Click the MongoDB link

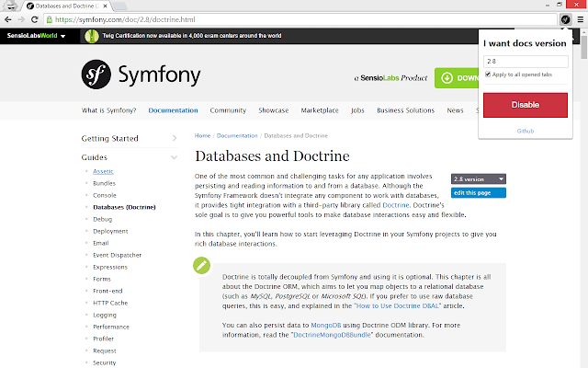(x=326, y=325)
